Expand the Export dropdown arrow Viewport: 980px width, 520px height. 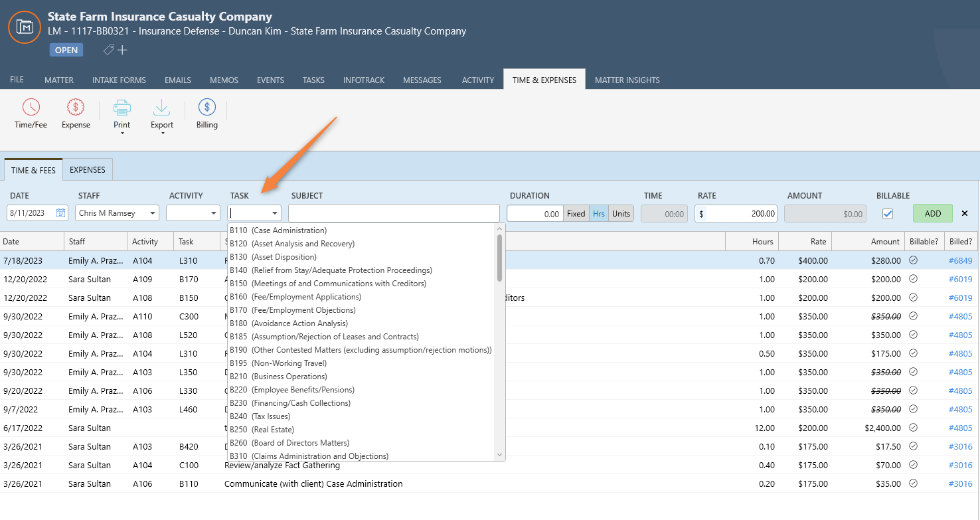162,133
